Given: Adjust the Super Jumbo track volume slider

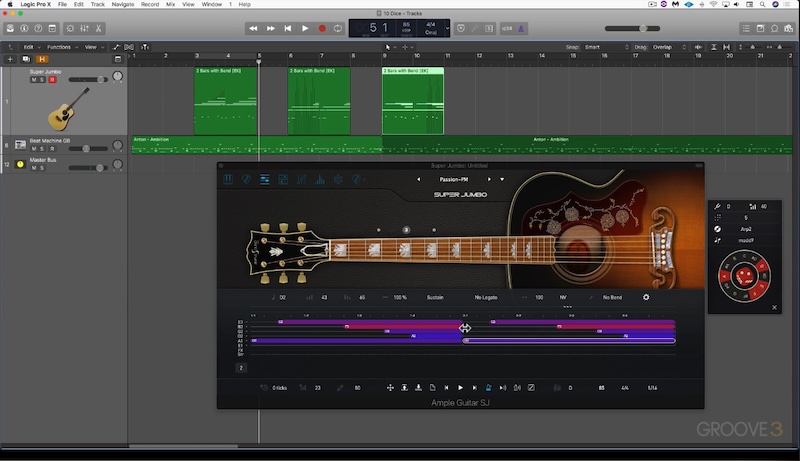Looking at the screenshot, I should tap(88, 80).
